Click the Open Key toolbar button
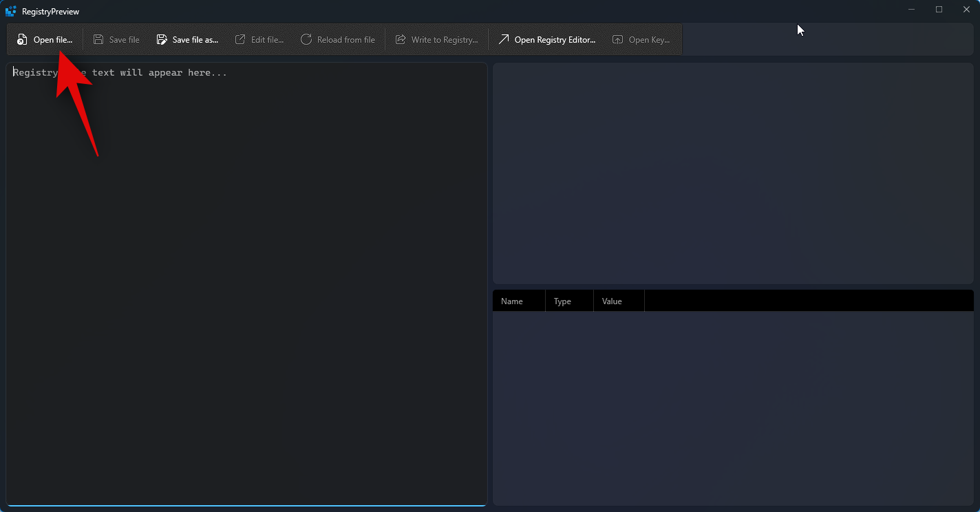Screen dimensions: 980x512 coord(641,40)
